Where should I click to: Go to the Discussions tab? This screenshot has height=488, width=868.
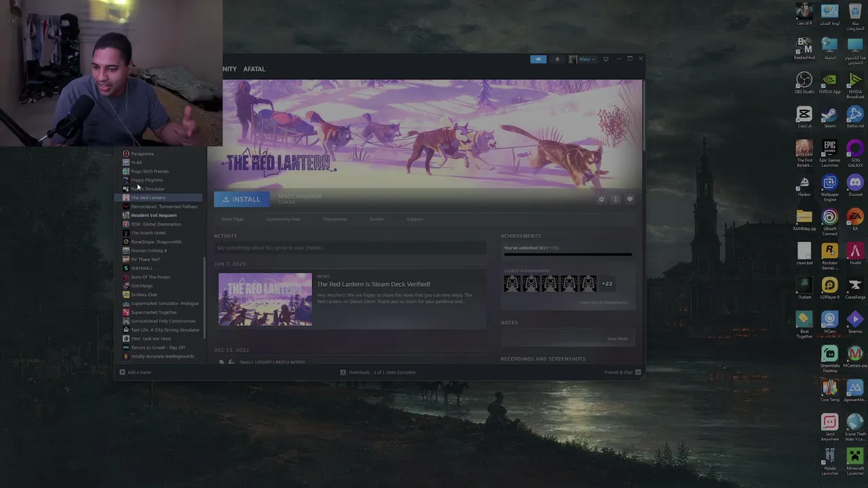[335, 219]
